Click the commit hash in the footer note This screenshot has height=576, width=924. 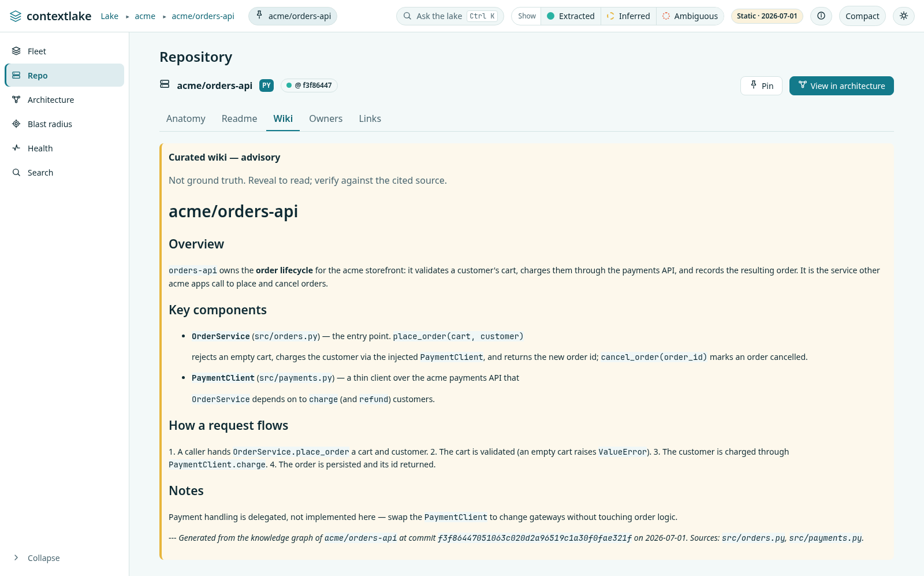point(534,538)
